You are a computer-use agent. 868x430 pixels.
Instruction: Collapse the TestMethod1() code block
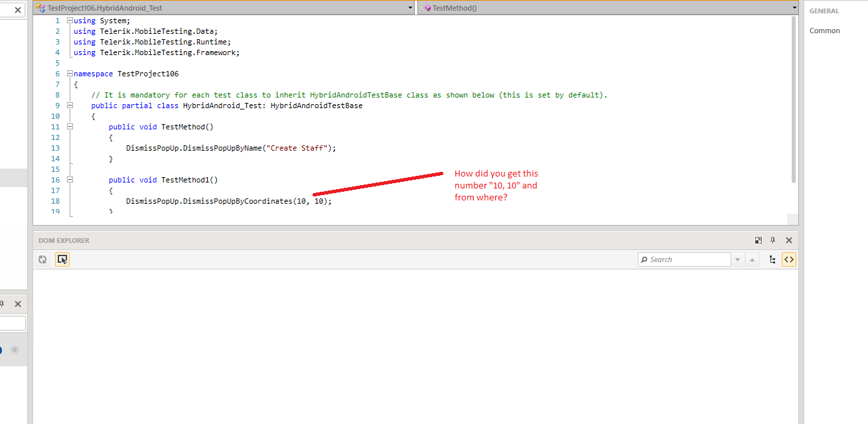tap(70, 180)
